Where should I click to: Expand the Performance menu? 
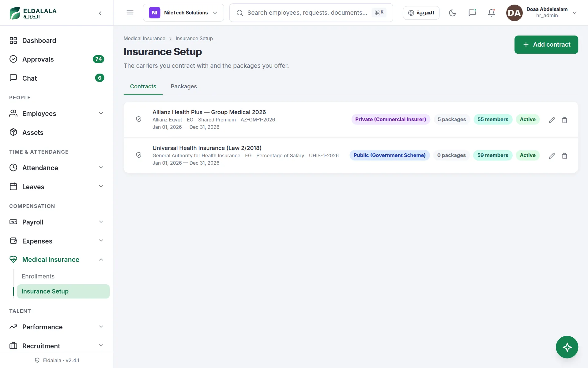click(57, 327)
